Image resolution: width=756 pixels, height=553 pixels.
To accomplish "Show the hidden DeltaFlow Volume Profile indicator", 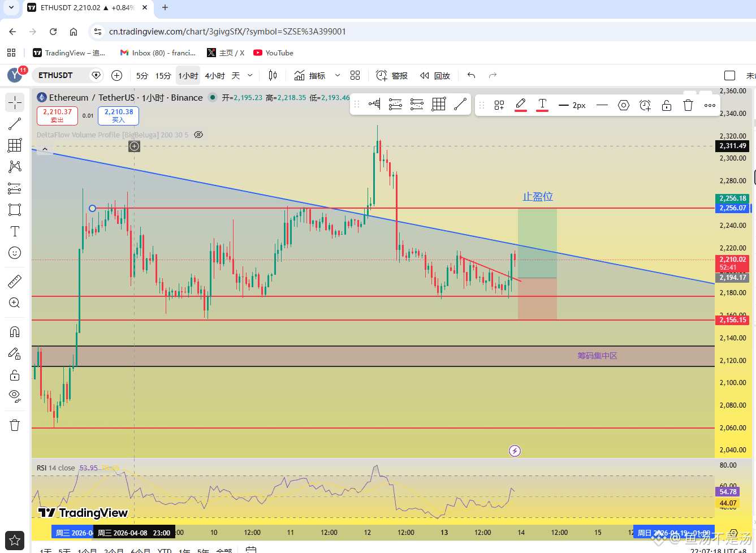I will (x=198, y=135).
